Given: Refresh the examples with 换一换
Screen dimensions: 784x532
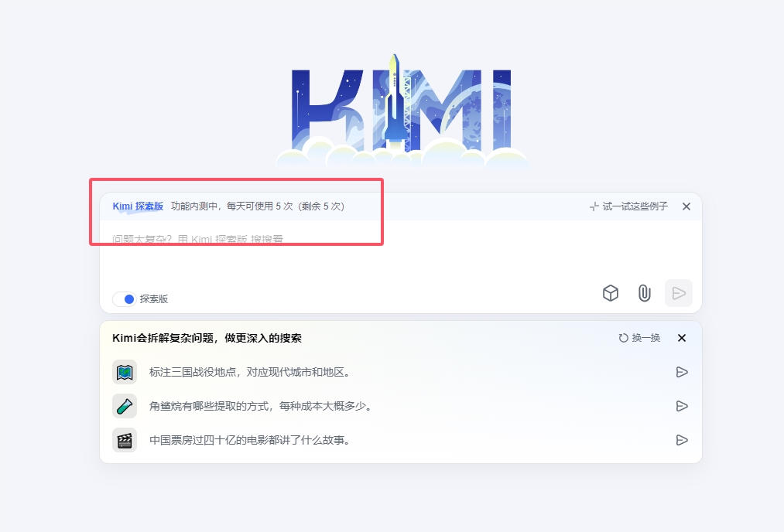Looking at the screenshot, I should pos(639,338).
